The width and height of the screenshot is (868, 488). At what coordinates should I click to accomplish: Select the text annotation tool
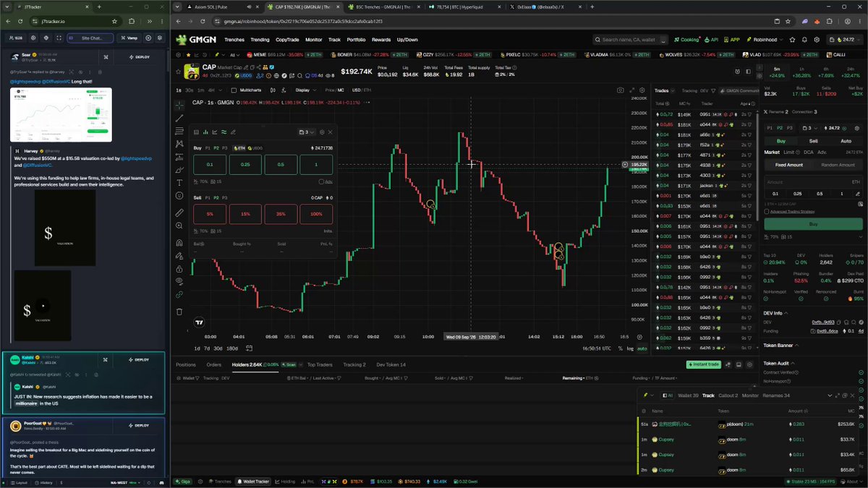pyautogui.click(x=179, y=183)
